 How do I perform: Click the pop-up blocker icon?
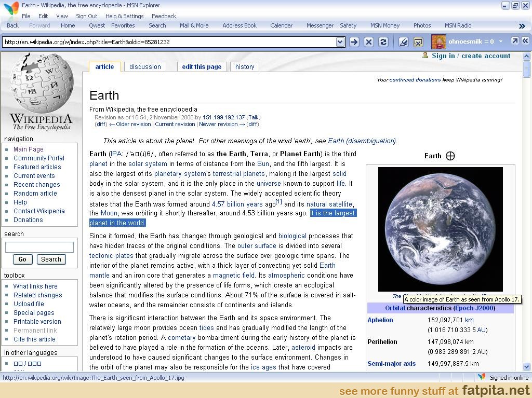pos(418,42)
